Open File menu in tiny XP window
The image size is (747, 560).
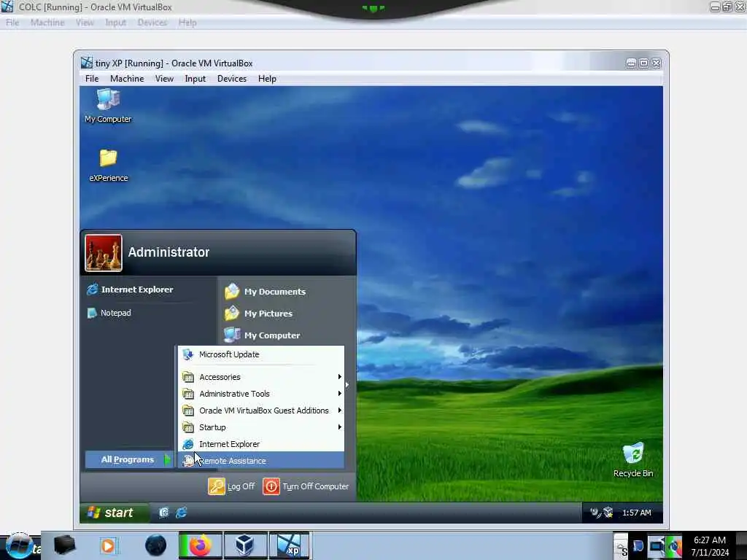tap(92, 79)
